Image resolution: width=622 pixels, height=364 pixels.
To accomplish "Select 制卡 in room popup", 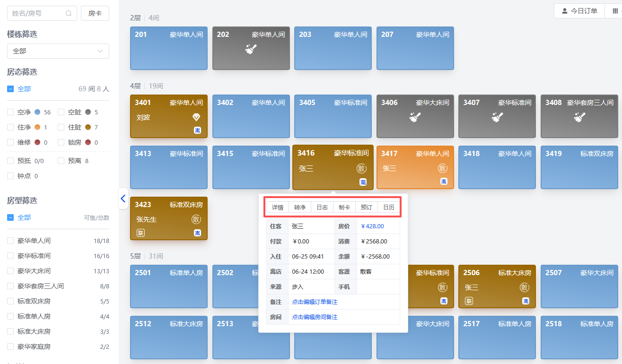I will pyautogui.click(x=344, y=207).
